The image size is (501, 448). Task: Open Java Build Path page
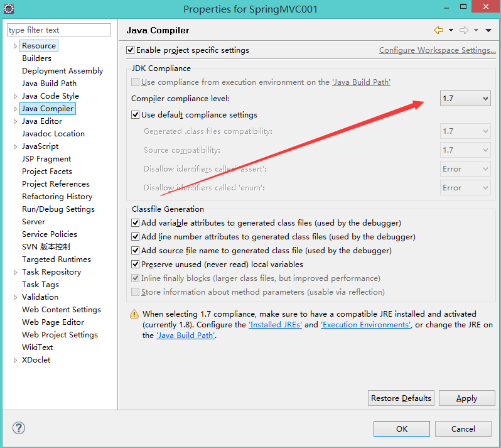49,84
